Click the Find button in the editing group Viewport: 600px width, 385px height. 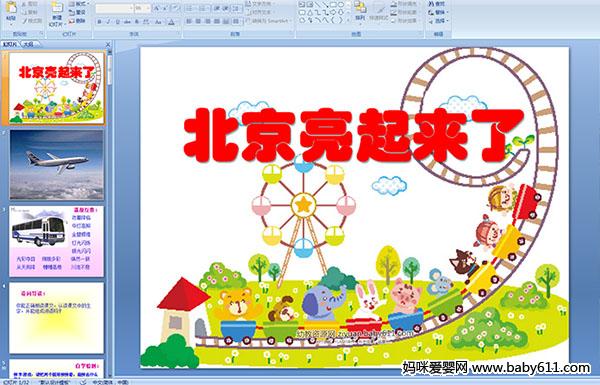(x=437, y=4)
